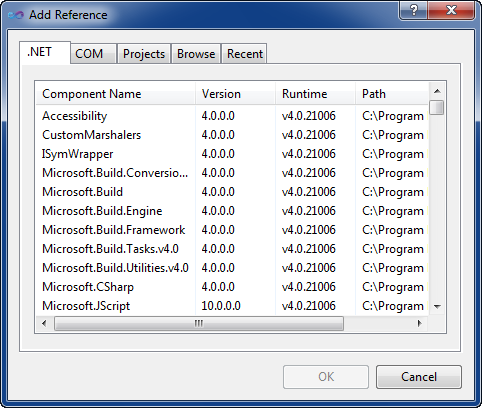Sort by Runtime column header
This screenshot has height=408, width=482.
pyautogui.click(x=315, y=94)
